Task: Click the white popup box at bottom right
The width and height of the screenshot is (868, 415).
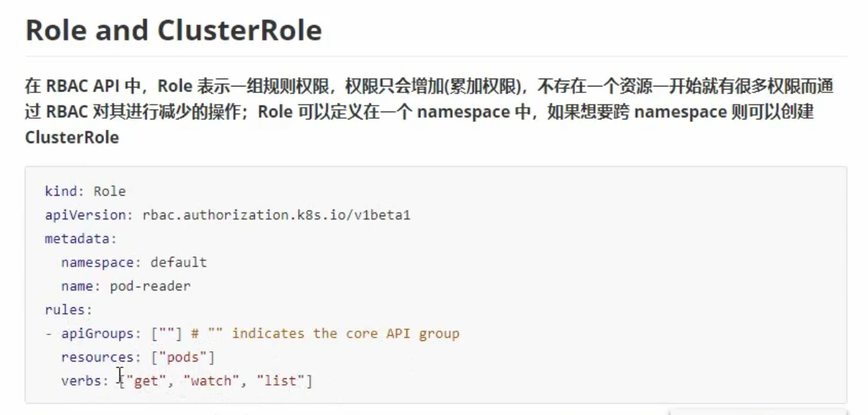Action: pyautogui.click(x=757, y=412)
